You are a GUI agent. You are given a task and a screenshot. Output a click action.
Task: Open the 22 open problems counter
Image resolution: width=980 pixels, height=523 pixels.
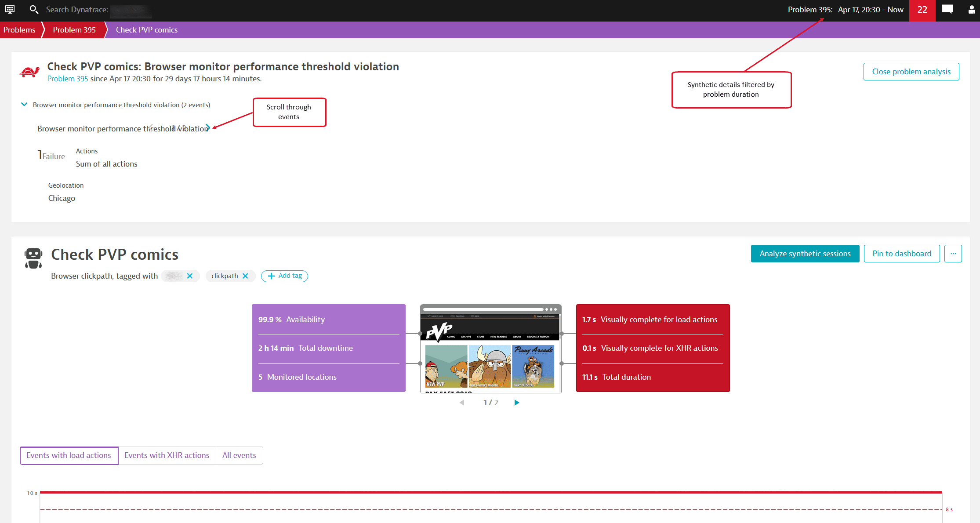pos(922,10)
